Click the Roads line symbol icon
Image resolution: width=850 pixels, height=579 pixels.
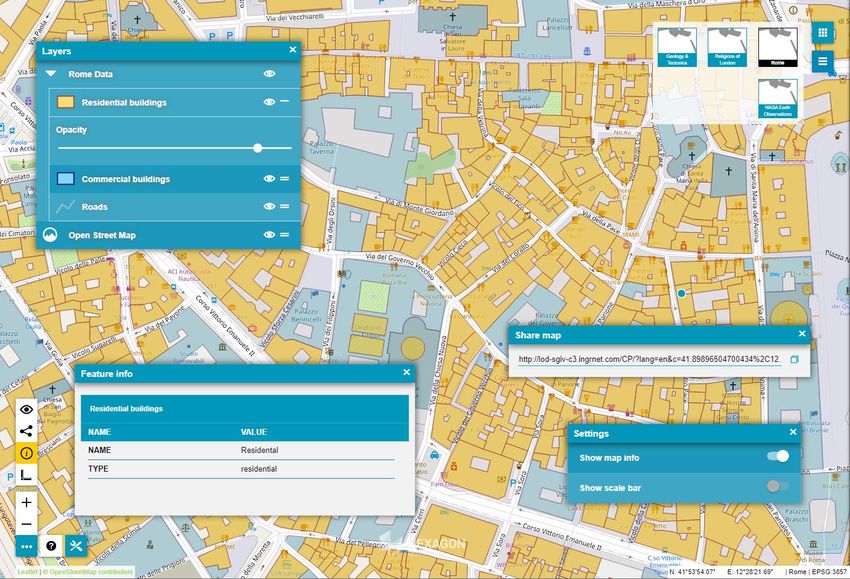(x=66, y=207)
